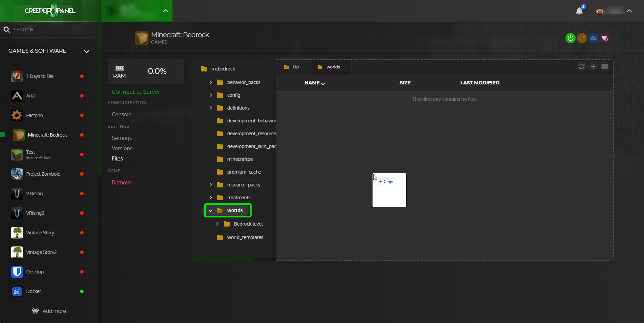Expand the resource_packs folder chevron
644x323 pixels.
point(211,185)
